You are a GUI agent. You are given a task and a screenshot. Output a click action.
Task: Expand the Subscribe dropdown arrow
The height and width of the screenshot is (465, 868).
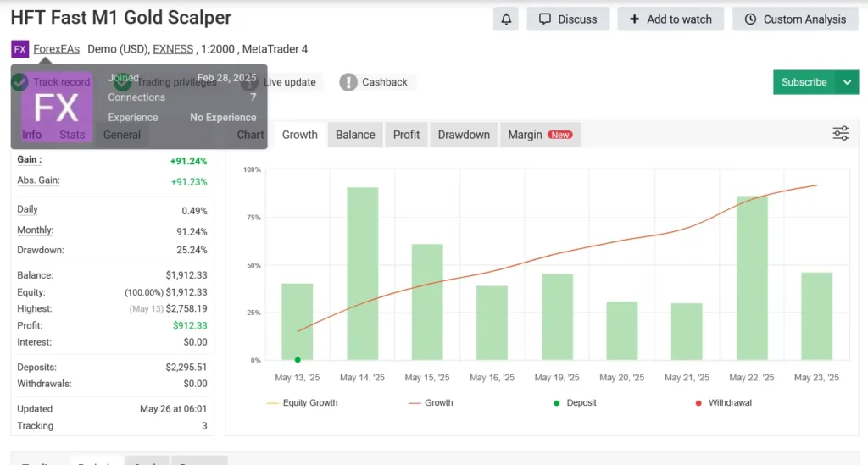click(847, 82)
